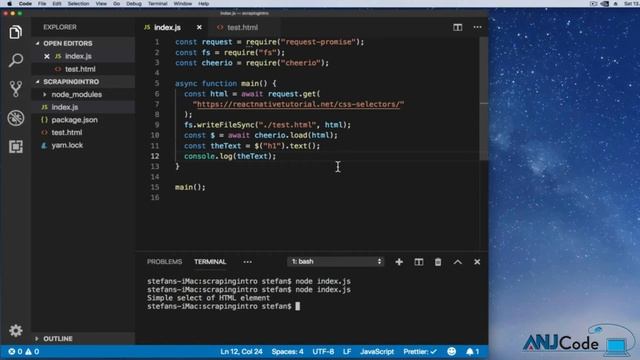Viewport: 640px width, 360px height.
Task: Collapse the SCRAPINGINTRO folder section
Action: point(83,82)
